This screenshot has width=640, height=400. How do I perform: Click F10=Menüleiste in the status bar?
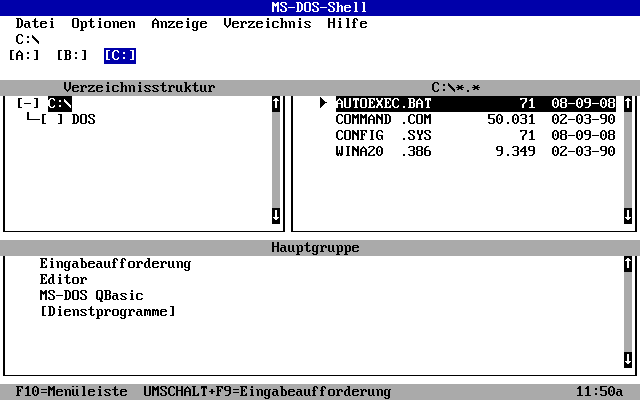point(71,392)
